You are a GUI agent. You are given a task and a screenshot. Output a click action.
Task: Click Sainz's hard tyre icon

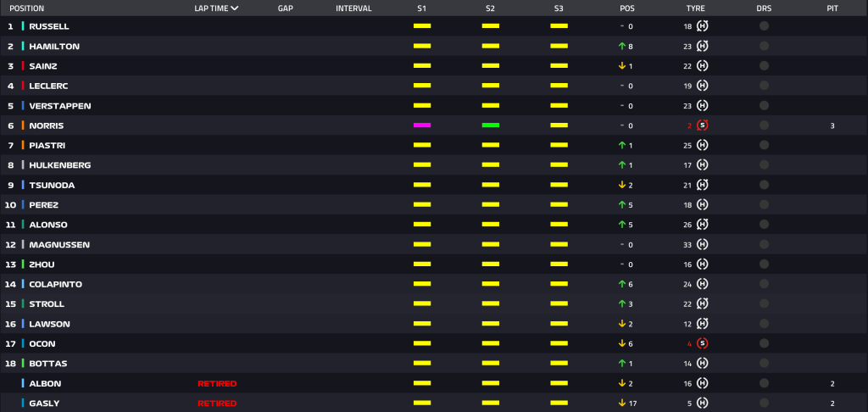click(703, 66)
